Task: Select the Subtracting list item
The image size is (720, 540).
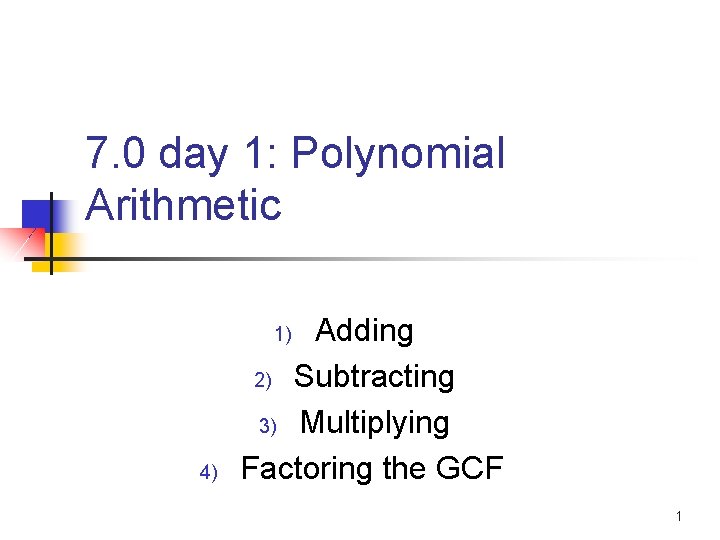Action: coord(374,377)
